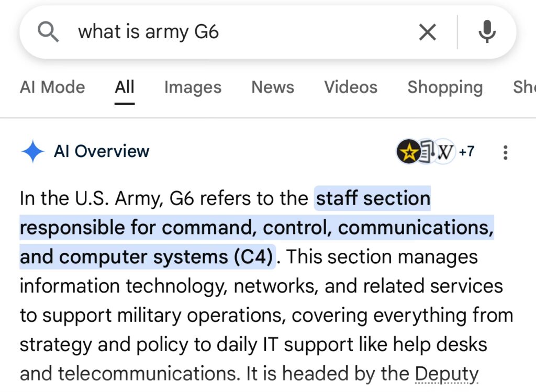Open the Images tab
The image size is (536, 392).
[193, 87]
